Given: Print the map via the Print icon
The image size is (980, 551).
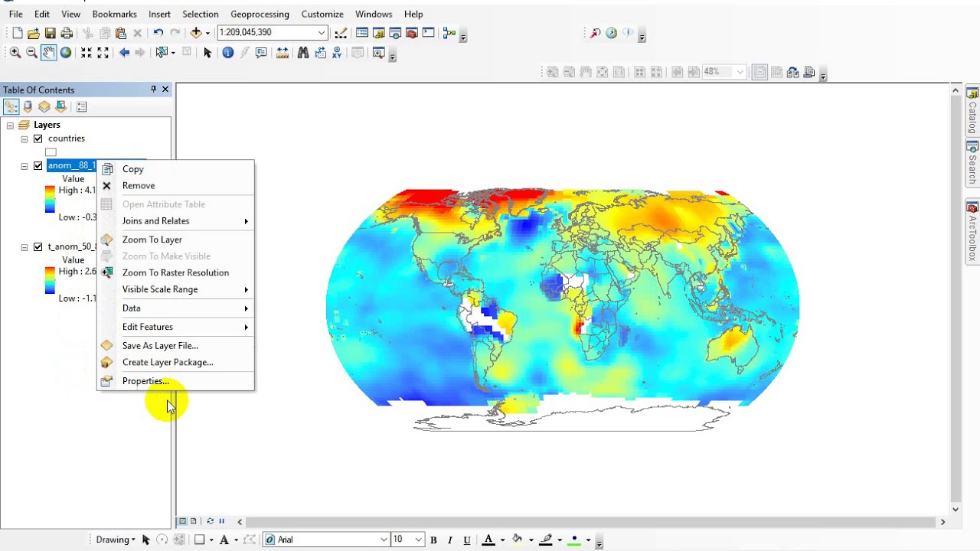Looking at the screenshot, I should (x=67, y=33).
